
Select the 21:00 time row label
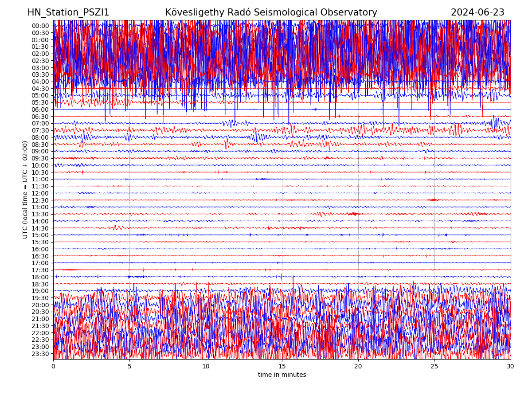click(x=40, y=319)
